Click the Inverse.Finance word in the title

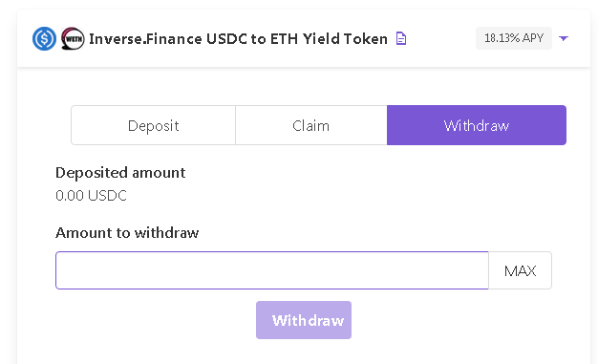[145, 39]
